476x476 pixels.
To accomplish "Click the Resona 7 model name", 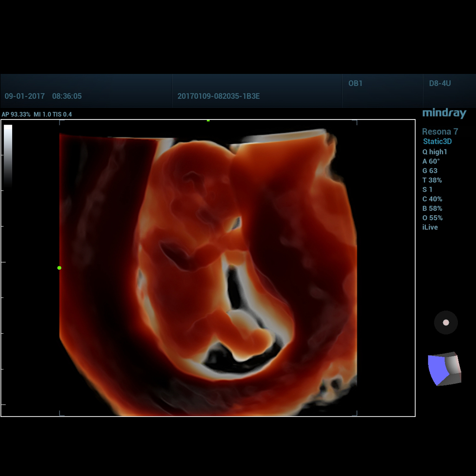I will (440, 132).
